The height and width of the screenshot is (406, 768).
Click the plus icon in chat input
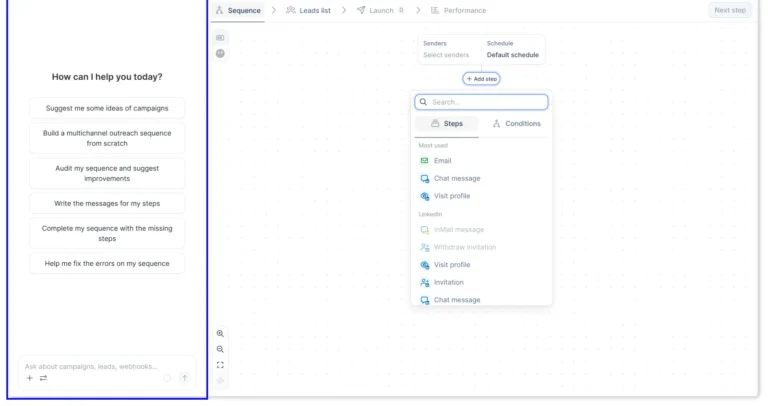coord(29,378)
